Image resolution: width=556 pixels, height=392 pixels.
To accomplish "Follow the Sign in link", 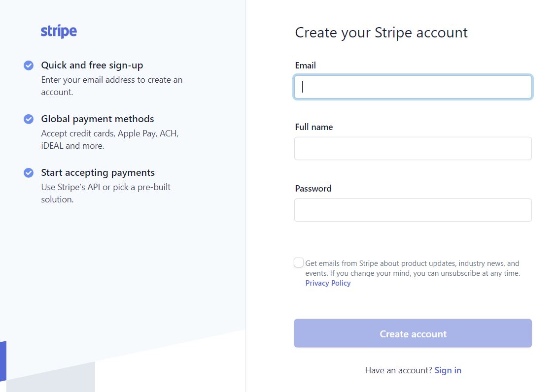I will (448, 370).
